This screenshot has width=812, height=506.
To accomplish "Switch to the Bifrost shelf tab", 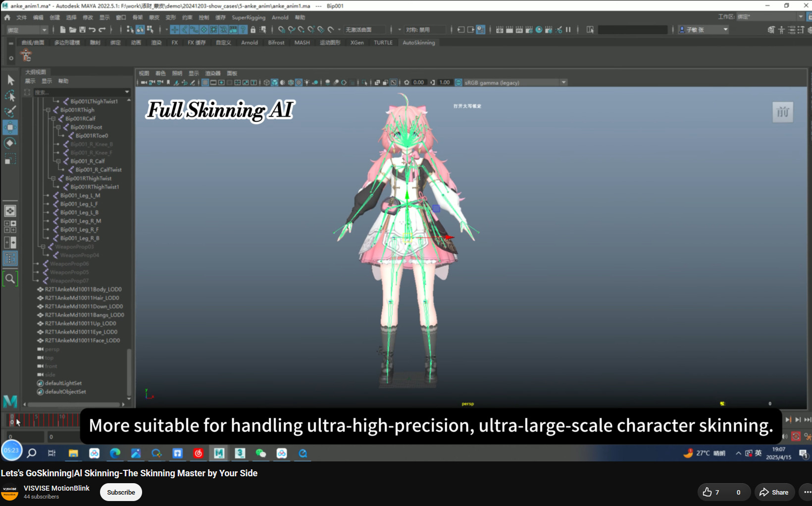I will tap(276, 43).
